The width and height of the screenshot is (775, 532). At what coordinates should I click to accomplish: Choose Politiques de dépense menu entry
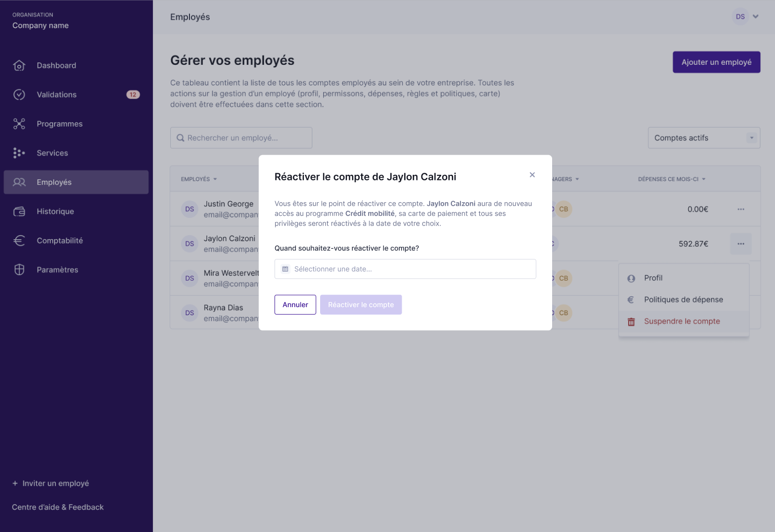pos(683,299)
